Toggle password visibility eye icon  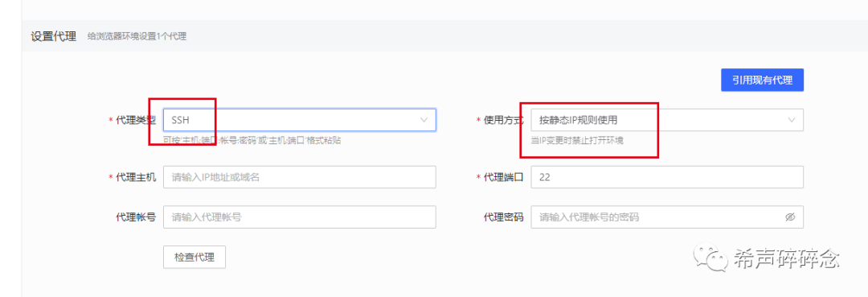coord(790,217)
